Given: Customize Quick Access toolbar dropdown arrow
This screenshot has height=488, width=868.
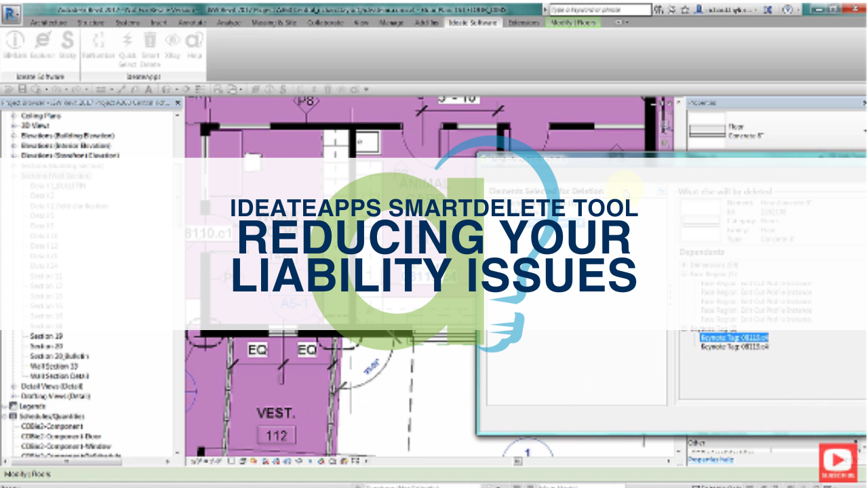Looking at the screenshot, I should coord(366,89).
